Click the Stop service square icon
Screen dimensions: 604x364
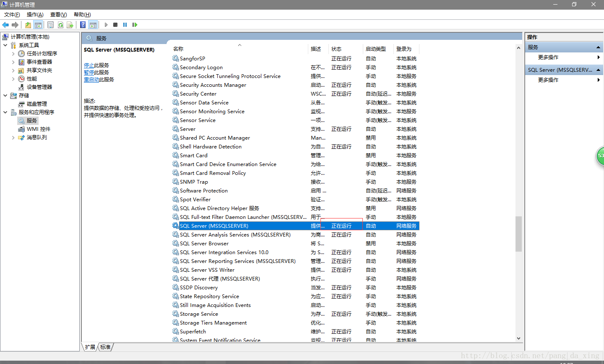115,25
